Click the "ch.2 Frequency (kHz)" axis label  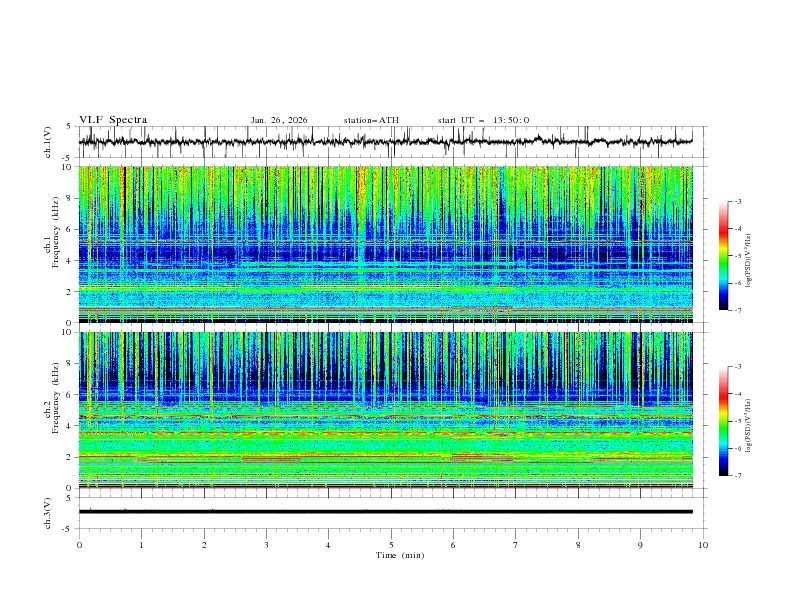point(52,410)
